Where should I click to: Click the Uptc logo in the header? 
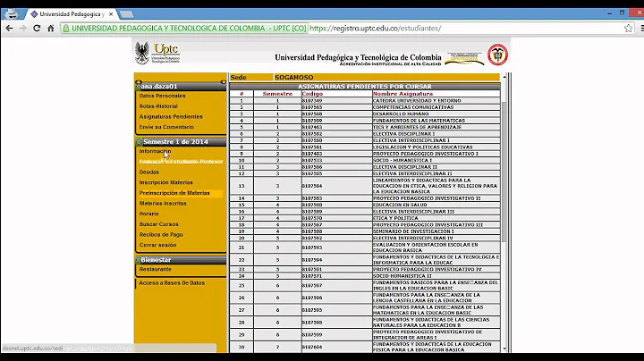click(x=157, y=53)
